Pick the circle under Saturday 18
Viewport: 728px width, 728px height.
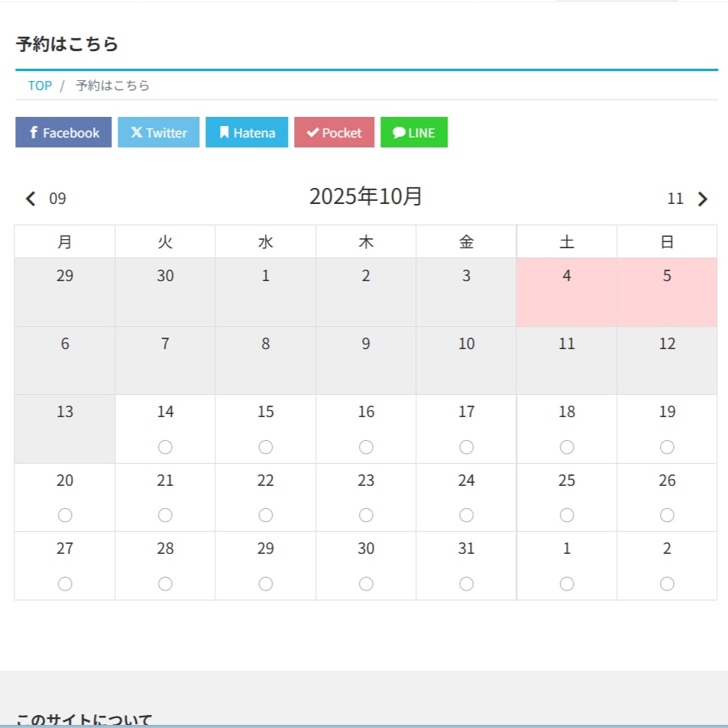[567, 447]
